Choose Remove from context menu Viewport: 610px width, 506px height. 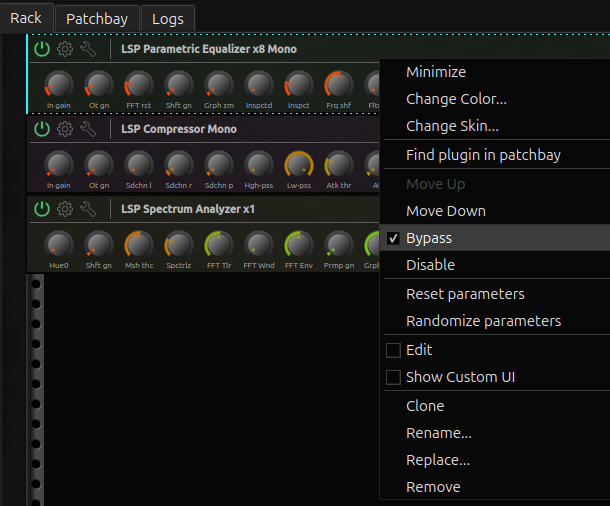[495, 487]
